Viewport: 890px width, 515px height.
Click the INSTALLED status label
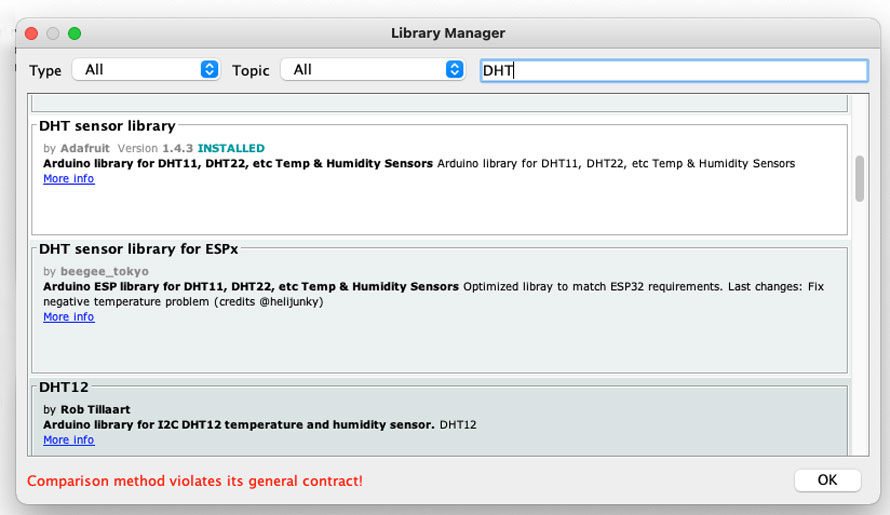231,148
